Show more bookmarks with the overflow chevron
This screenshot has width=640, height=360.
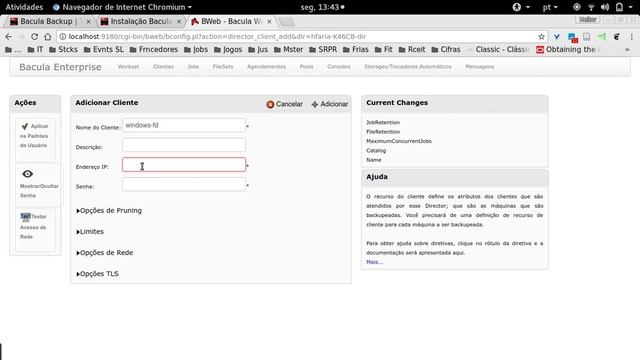[x=627, y=49]
